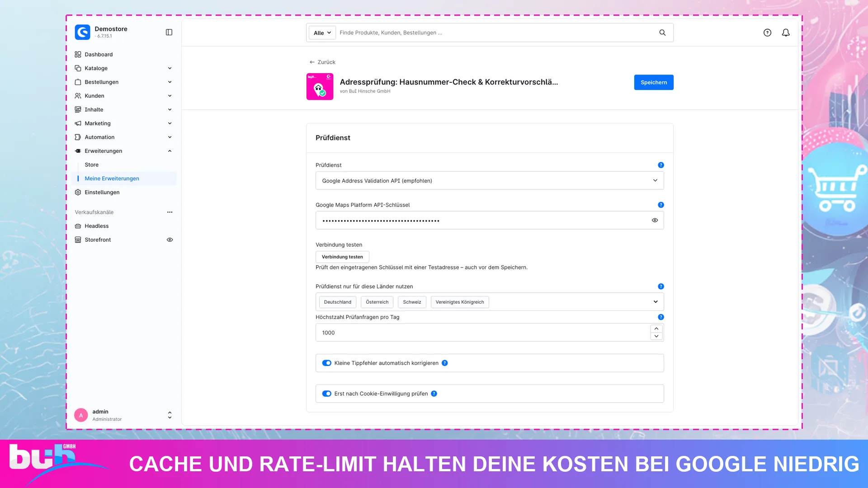Viewport: 868px width, 488px height.
Task: Increase Prüfanfragen value with up arrow
Action: pos(656,328)
